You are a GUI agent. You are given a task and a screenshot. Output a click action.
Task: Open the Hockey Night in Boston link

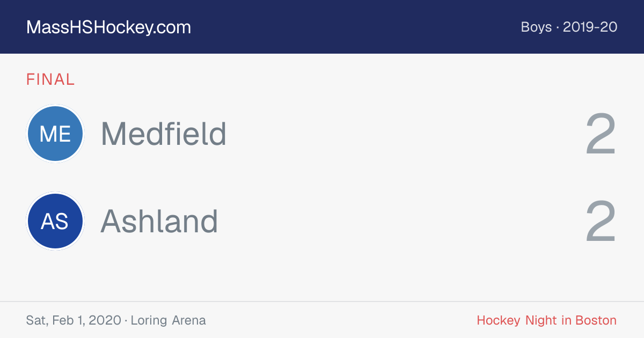(547, 321)
